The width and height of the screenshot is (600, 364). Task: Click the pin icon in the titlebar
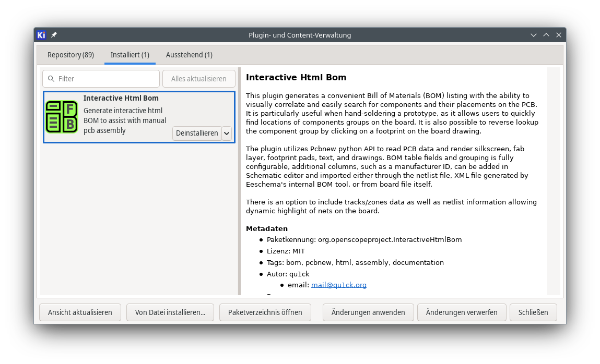(54, 35)
